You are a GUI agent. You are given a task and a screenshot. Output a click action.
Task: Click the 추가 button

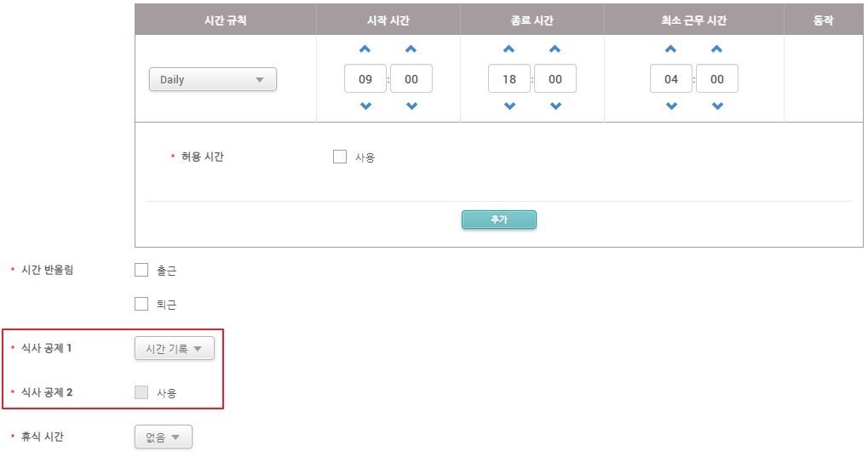coord(498,220)
